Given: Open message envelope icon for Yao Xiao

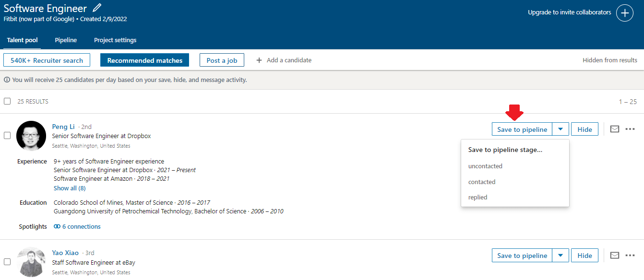Looking at the screenshot, I should [x=615, y=256].
